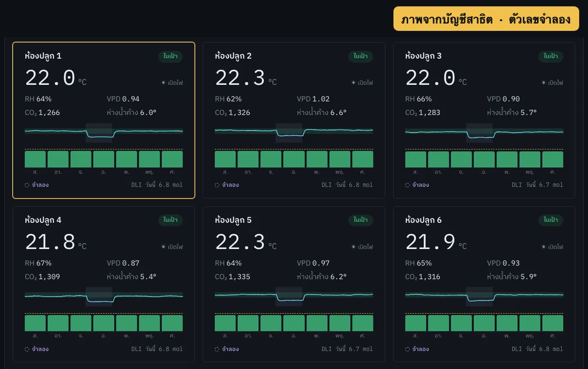
Task: Select the พฤ. DLI bar in ห้องปลูก 5
Action: coord(340,323)
